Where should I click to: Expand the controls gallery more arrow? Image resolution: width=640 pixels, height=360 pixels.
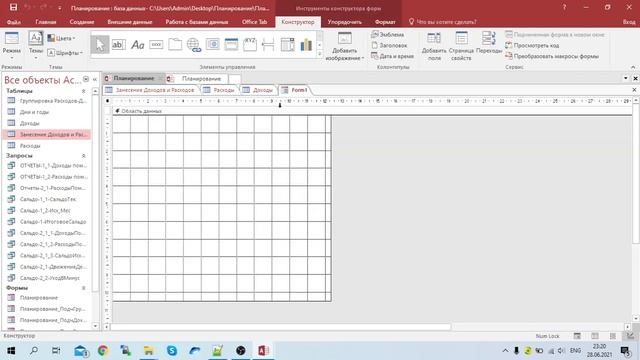320,54
